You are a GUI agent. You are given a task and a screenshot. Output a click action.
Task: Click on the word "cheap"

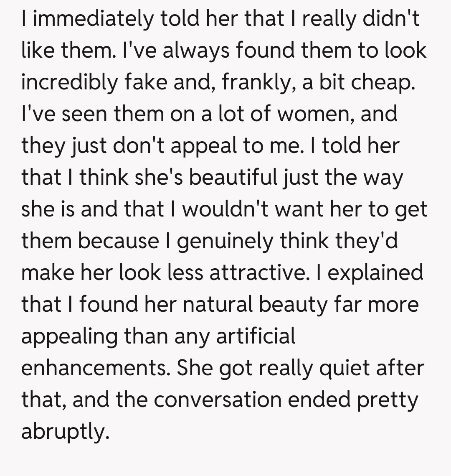pos(383,83)
